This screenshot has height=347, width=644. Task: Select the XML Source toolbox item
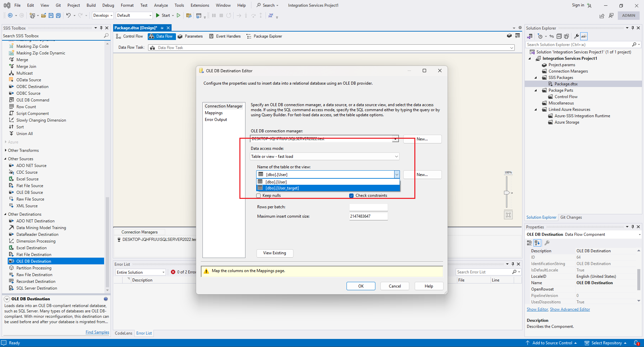tap(27, 206)
